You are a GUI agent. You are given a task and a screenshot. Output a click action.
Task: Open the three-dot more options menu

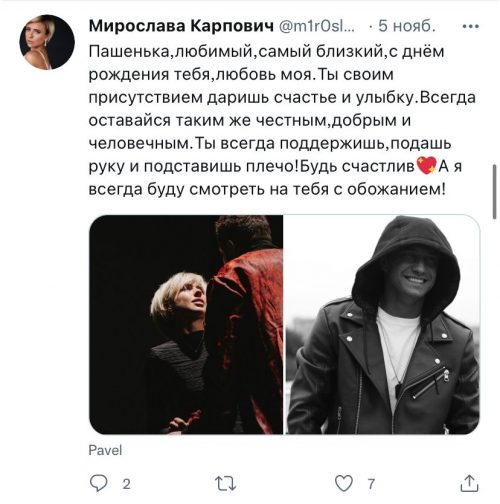coord(471,26)
